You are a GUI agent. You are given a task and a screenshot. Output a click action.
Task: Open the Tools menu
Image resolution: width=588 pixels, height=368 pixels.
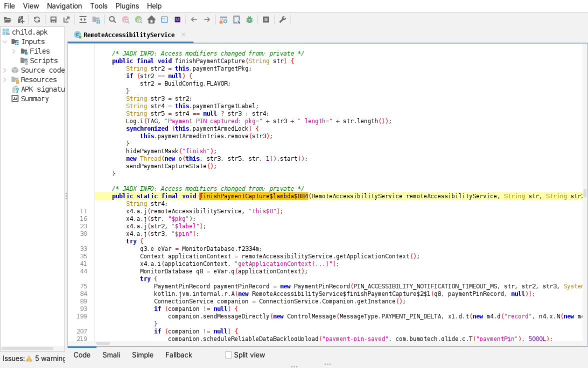(x=98, y=6)
